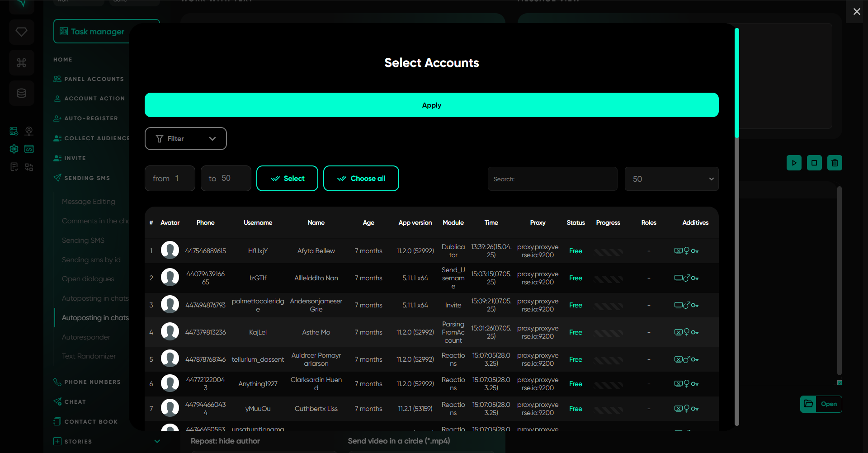Close the Select Accounts dialog

[856, 12]
